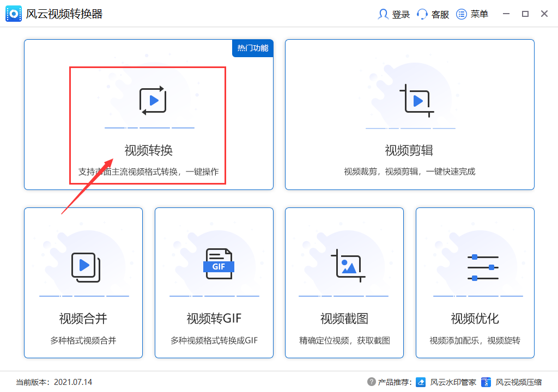The width and height of the screenshot is (558, 392).
Task: Select the 视频优化 video optimization feature
Action: pos(474,283)
